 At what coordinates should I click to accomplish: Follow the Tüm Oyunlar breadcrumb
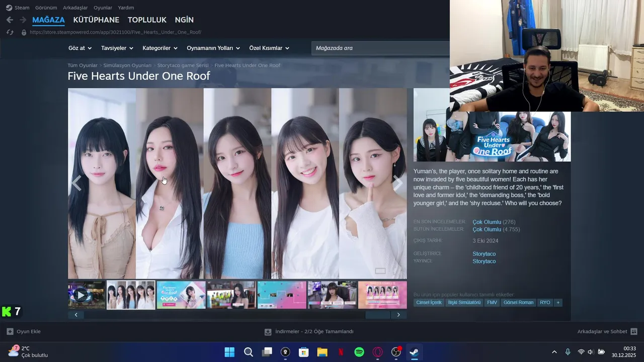click(83, 65)
